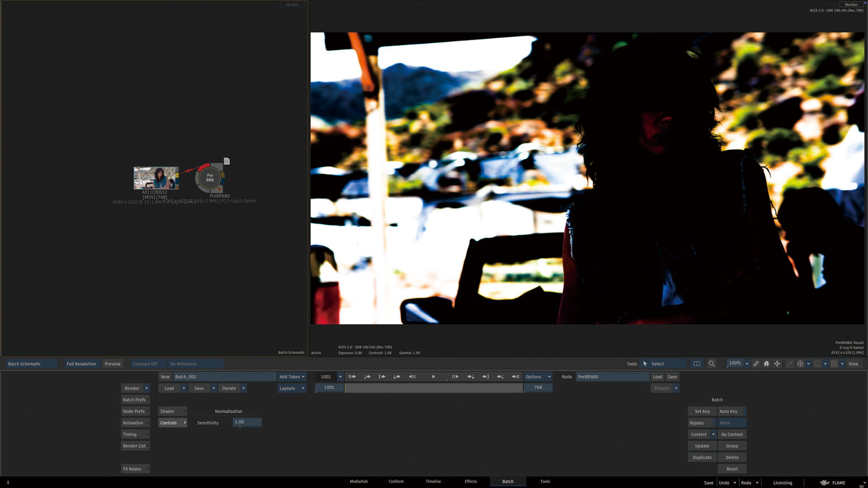Click the split view layout icon
This screenshot has height=488, width=868.
[697, 364]
